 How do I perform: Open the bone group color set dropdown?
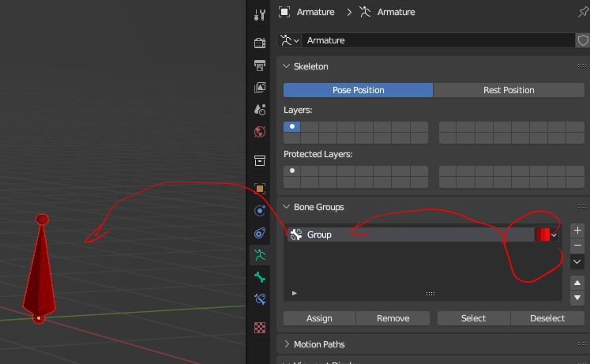(554, 235)
